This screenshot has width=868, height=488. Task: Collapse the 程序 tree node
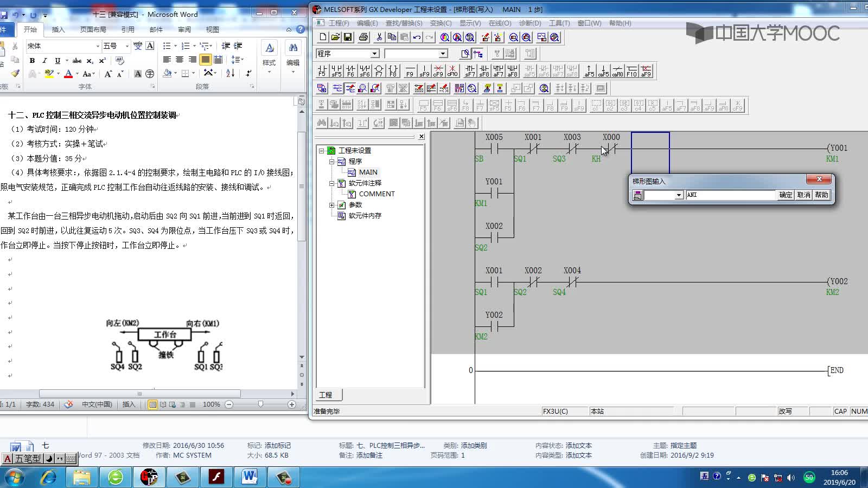click(331, 162)
